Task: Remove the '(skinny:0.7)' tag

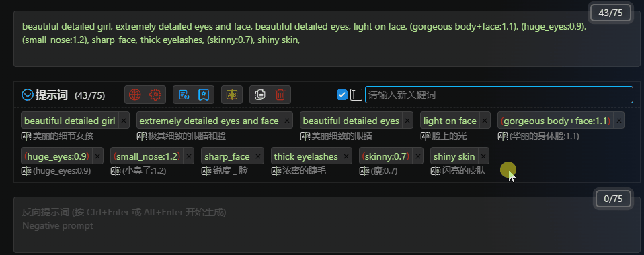Action: tap(417, 156)
